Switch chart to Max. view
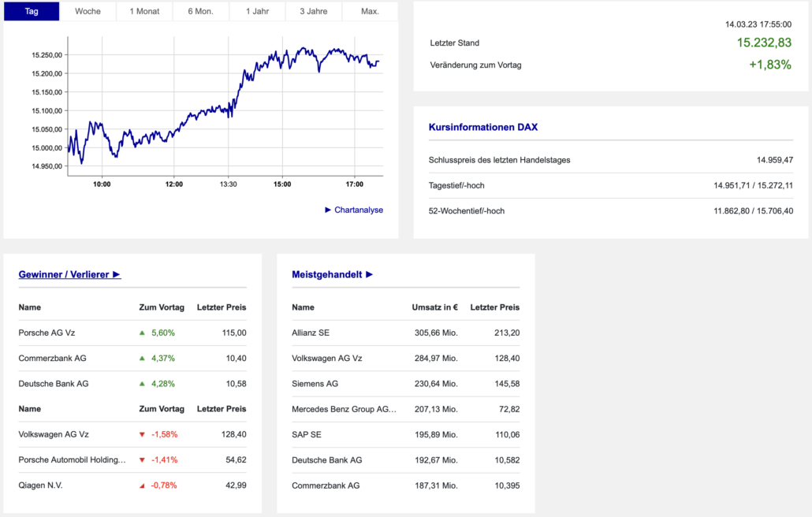The image size is (812, 517). (x=370, y=11)
